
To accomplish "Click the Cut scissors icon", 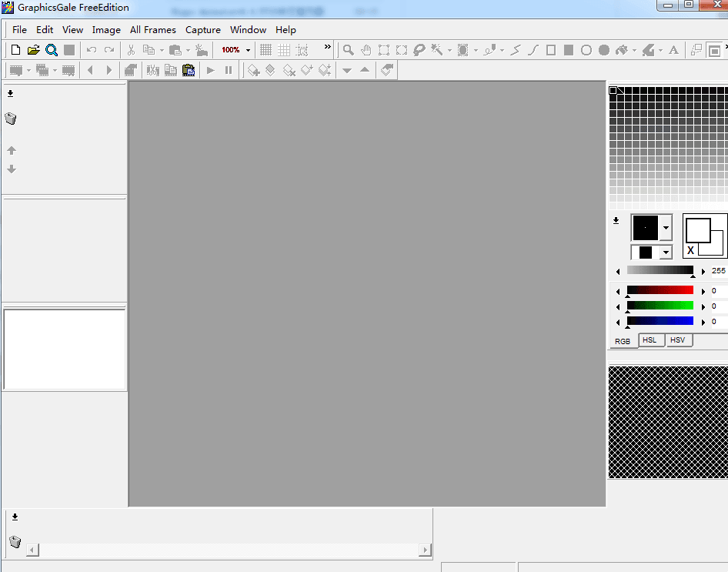I will pyautogui.click(x=131, y=50).
